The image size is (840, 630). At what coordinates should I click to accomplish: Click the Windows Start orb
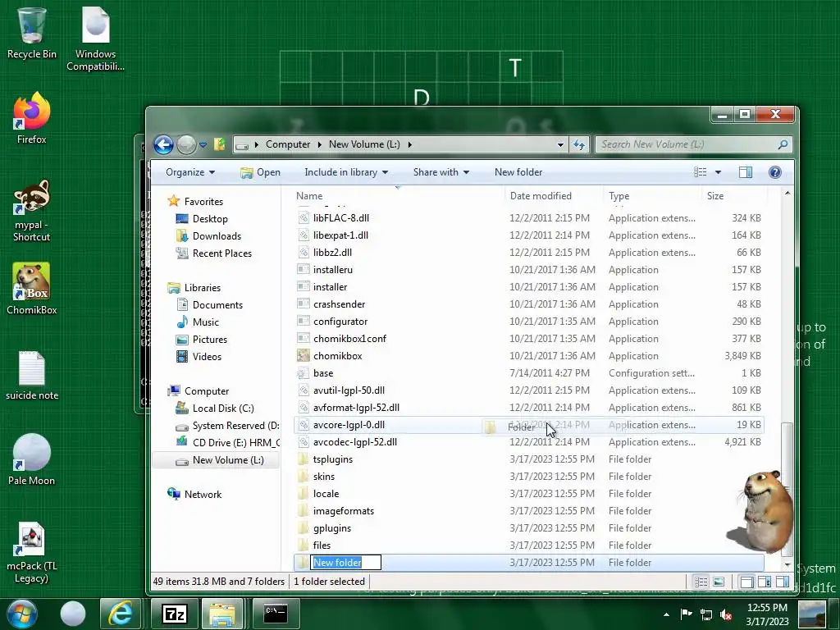pyautogui.click(x=22, y=614)
